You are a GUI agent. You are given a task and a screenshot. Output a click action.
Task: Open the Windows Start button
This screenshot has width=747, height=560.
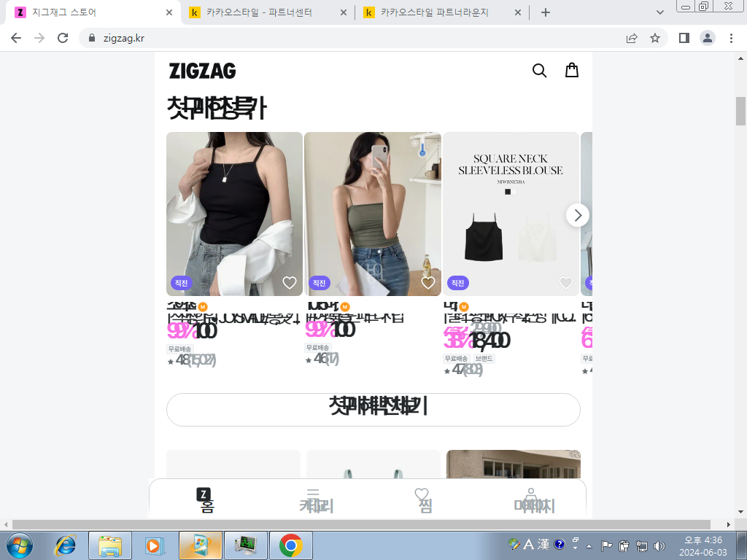pos(20,545)
